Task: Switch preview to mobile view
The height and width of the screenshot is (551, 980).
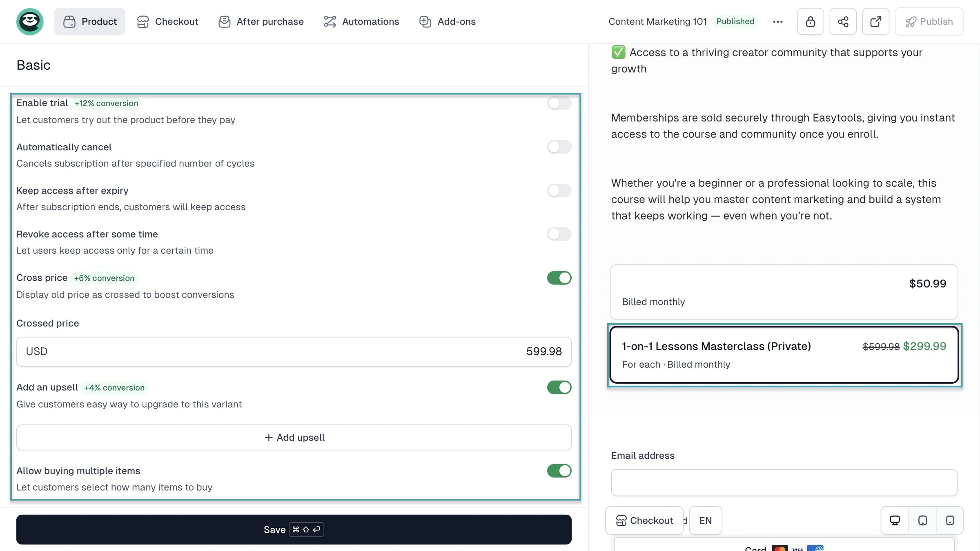Action: tap(950, 520)
